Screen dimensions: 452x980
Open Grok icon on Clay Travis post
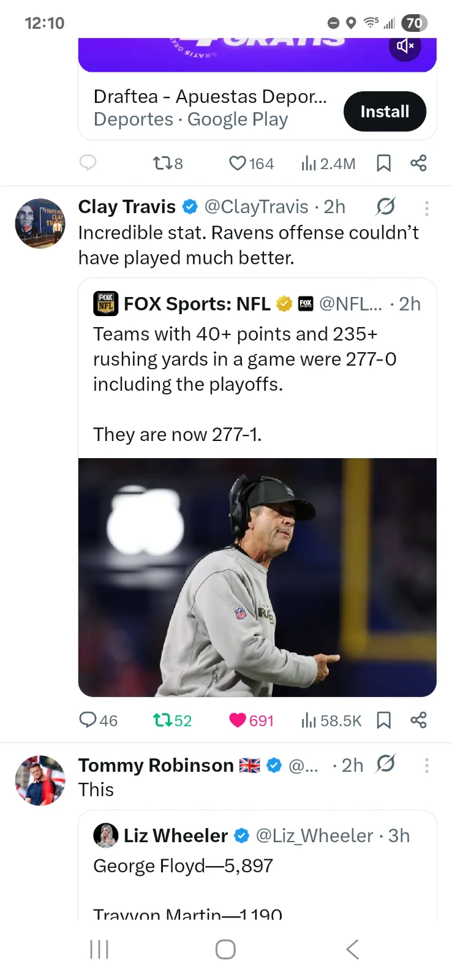pyautogui.click(x=385, y=207)
